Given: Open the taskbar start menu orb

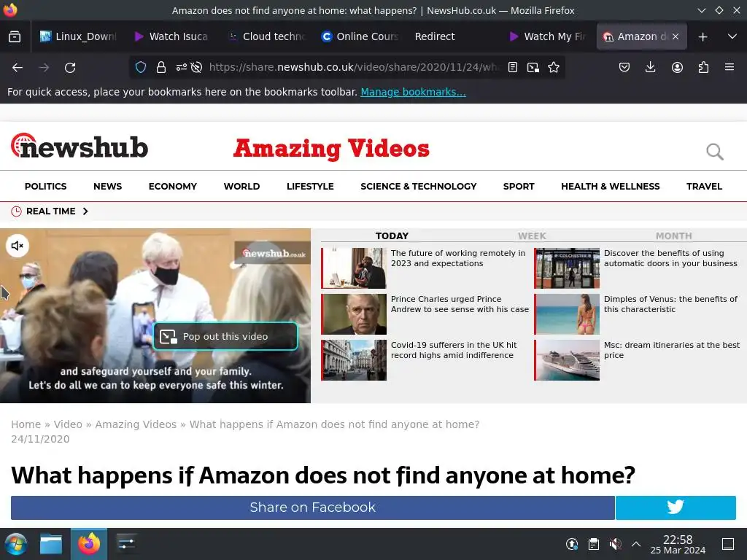Looking at the screenshot, I should point(16,544).
